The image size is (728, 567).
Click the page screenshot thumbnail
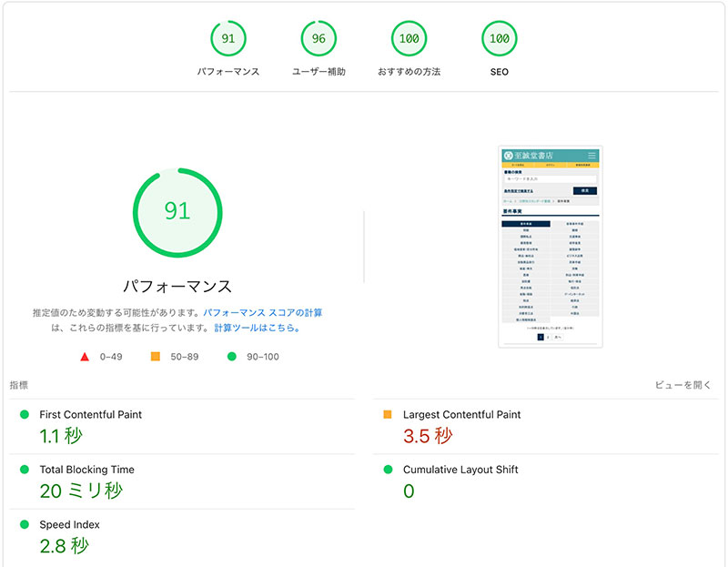(551, 247)
